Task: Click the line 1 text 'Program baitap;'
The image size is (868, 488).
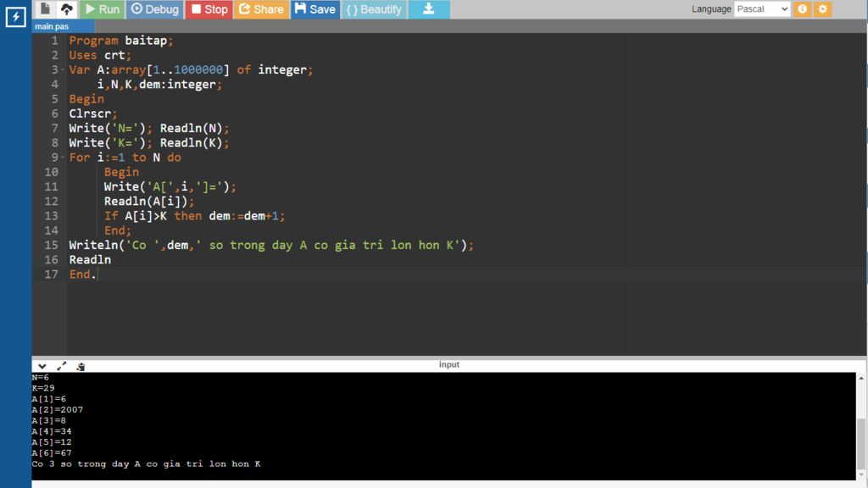Action: click(x=121, y=41)
